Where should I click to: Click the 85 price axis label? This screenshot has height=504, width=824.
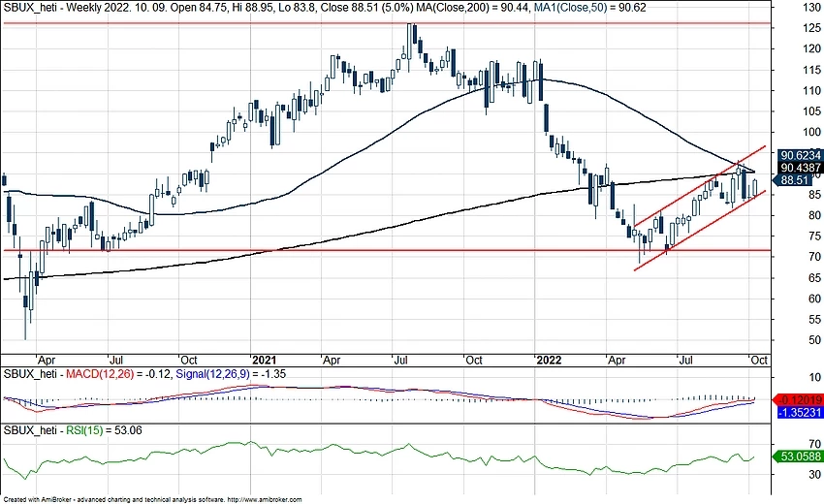click(814, 195)
